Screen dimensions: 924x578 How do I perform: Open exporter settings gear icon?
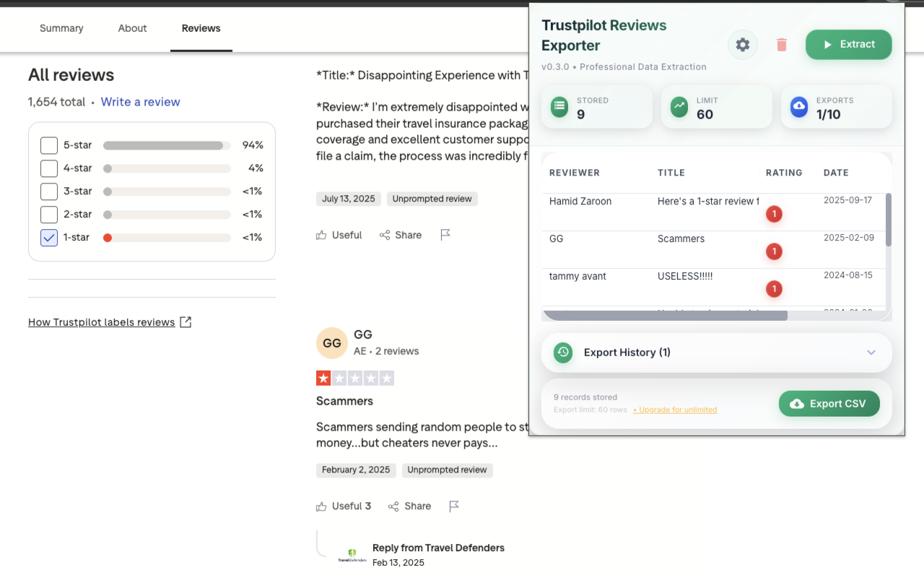(x=743, y=45)
